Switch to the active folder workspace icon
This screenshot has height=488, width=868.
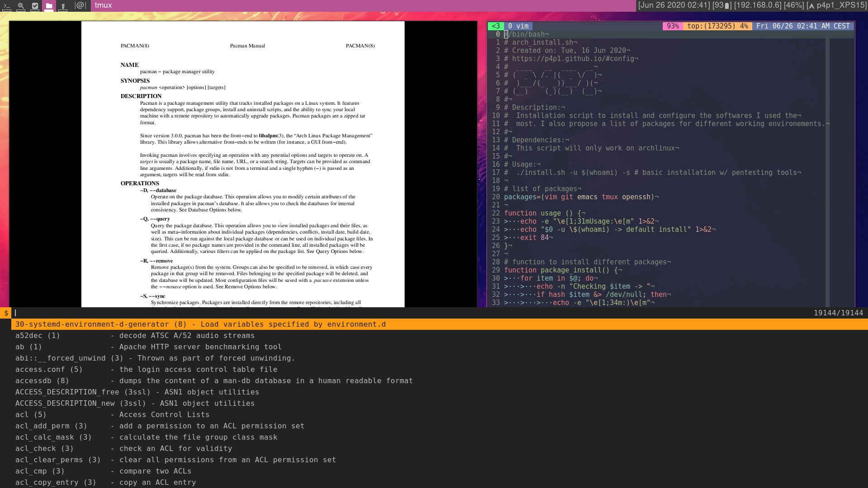(48, 5)
